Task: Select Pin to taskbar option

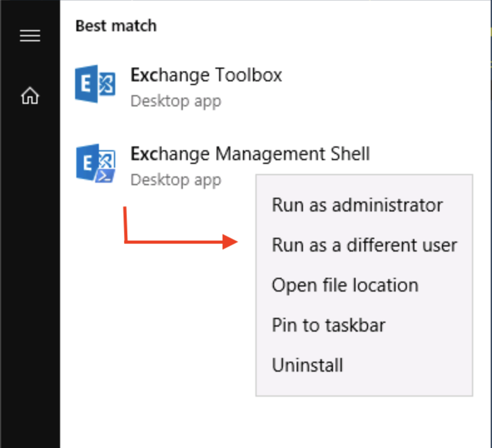Action: tap(328, 325)
